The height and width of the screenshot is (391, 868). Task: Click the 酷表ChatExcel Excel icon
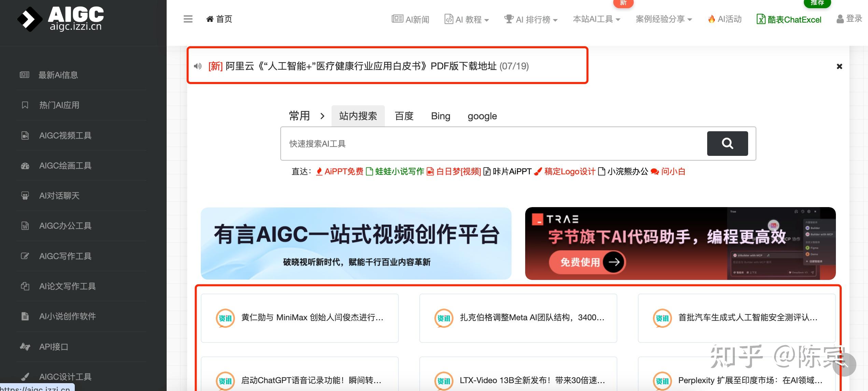[761, 19]
